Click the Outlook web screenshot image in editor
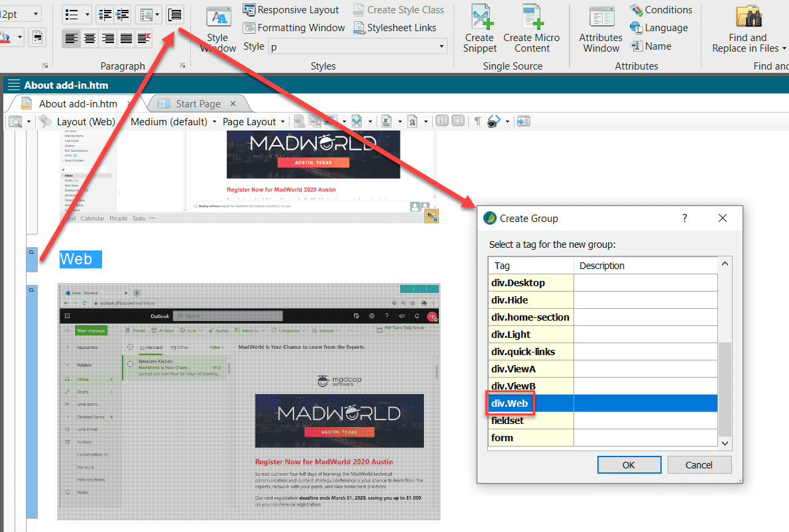789x532 pixels. click(249, 401)
